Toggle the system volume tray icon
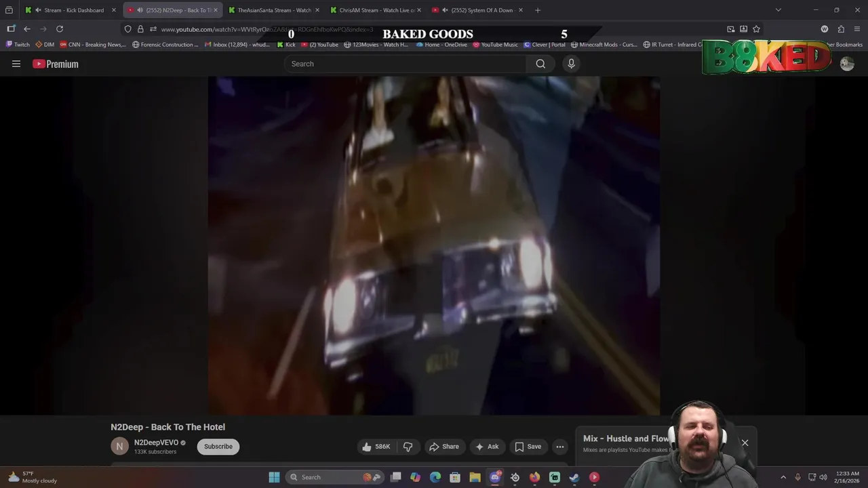 tap(823, 477)
